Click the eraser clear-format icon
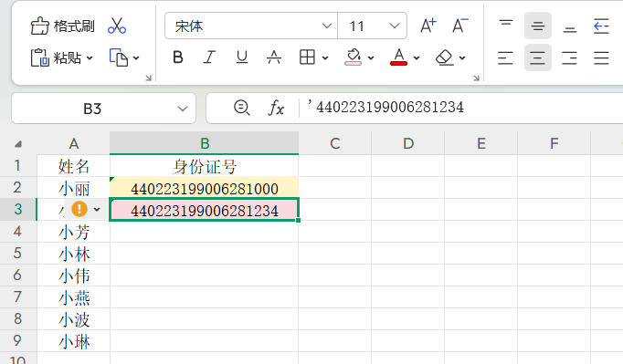The width and height of the screenshot is (623, 364). pos(445,57)
